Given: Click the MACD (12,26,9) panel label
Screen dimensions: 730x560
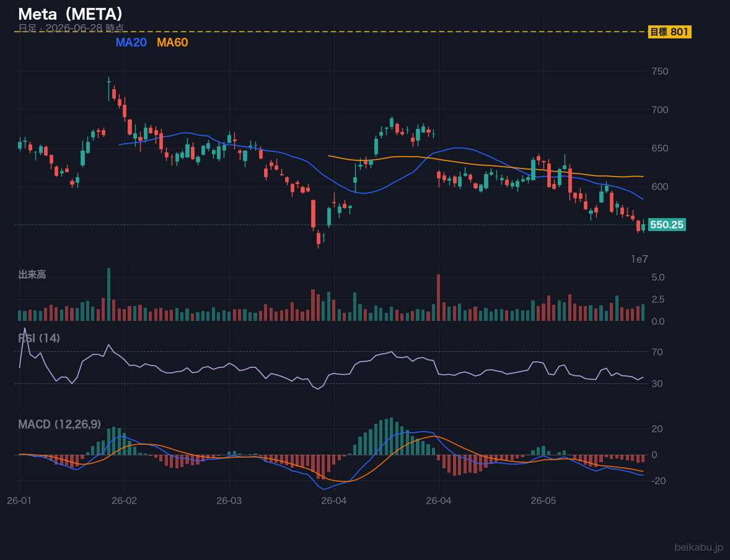Looking at the screenshot, I should coord(59,424).
